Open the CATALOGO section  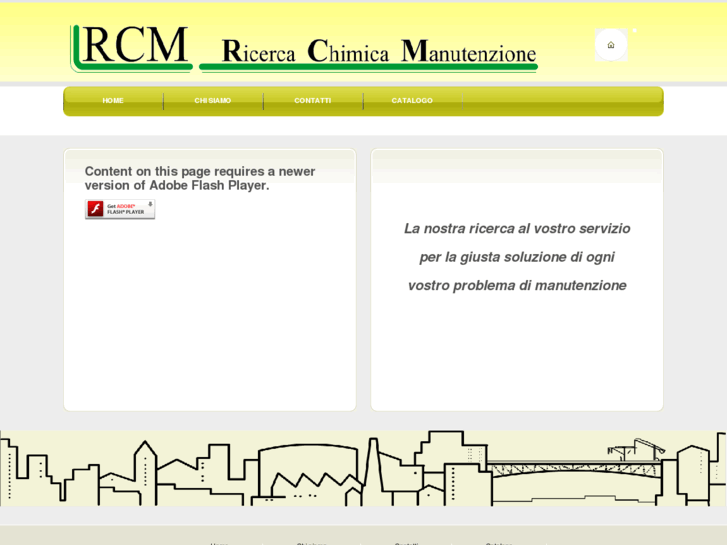point(412,101)
